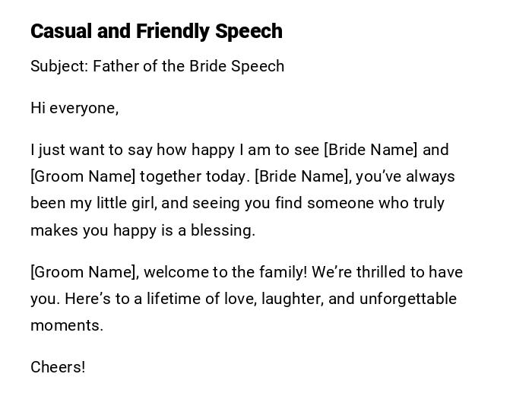Click the "Cheers!" closing line
This screenshot has height=415, width=532.
click(58, 367)
